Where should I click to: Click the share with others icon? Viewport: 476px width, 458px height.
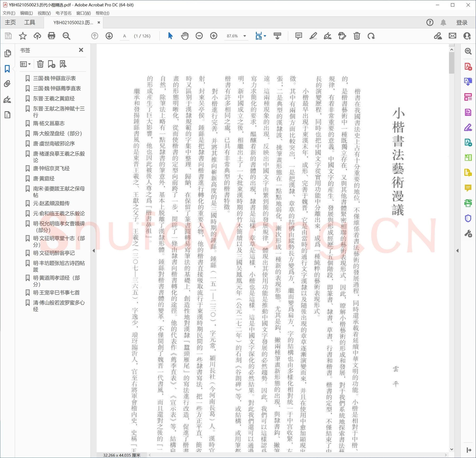[x=467, y=36]
